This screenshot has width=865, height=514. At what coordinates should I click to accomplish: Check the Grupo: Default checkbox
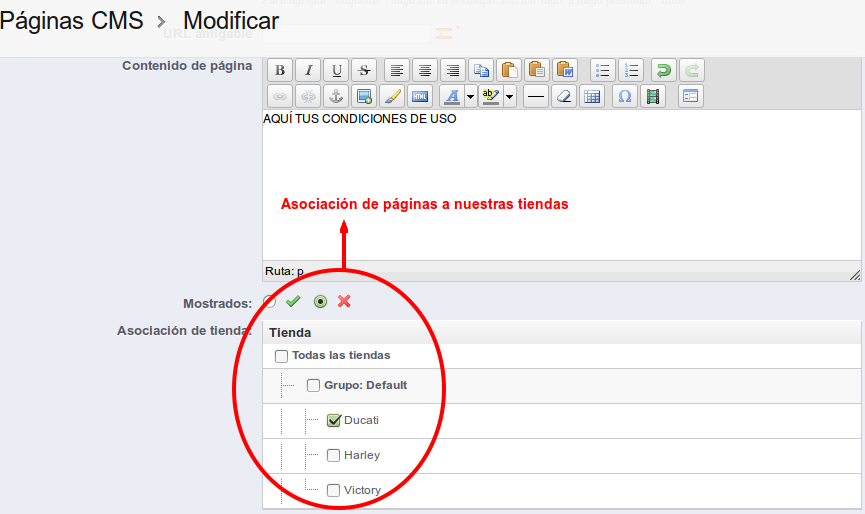click(x=314, y=386)
